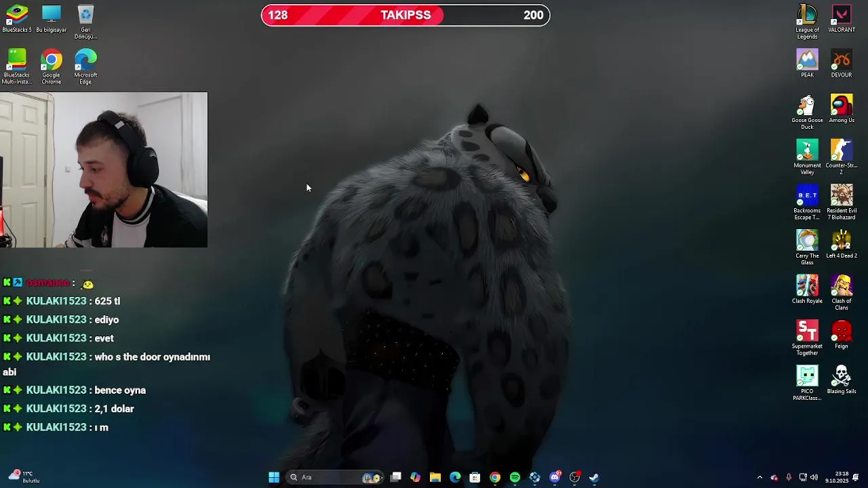868x488 pixels.
Task: Select Resident Evil 7 Biohazard icon
Action: click(x=842, y=203)
